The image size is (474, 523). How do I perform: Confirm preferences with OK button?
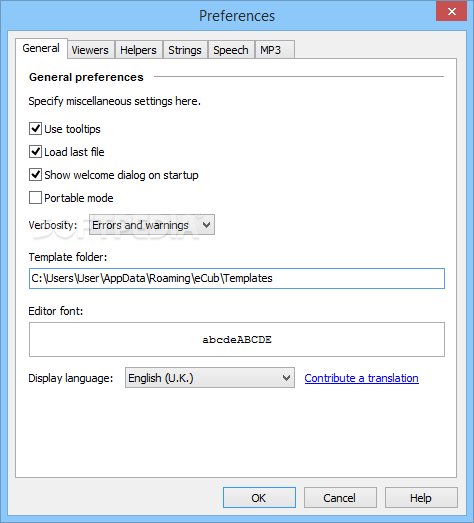(259, 498)
